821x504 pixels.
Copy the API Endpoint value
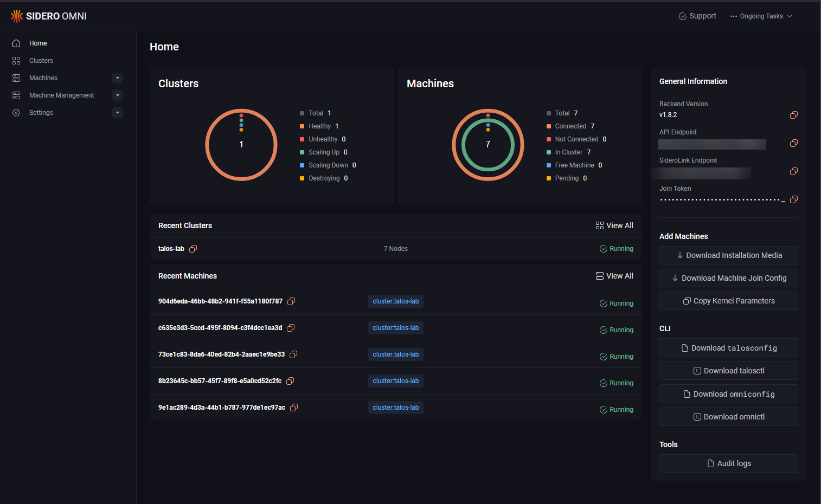click(x=794, y=143)
